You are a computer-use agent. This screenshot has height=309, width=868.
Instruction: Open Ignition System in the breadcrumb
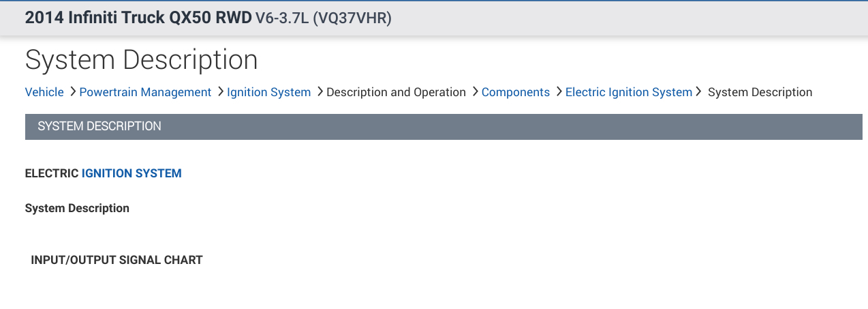pyautogui.click(x=268, y=92)
